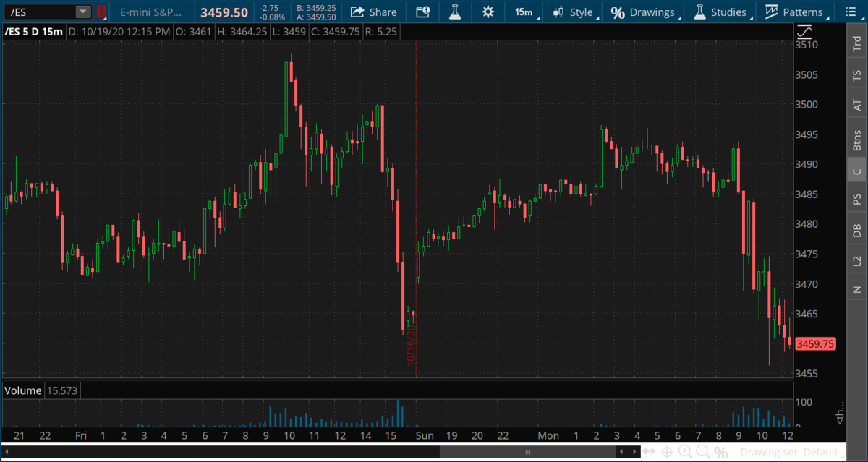Click the Style button
The image size is (868, 462).
click(x=573, y=12)
